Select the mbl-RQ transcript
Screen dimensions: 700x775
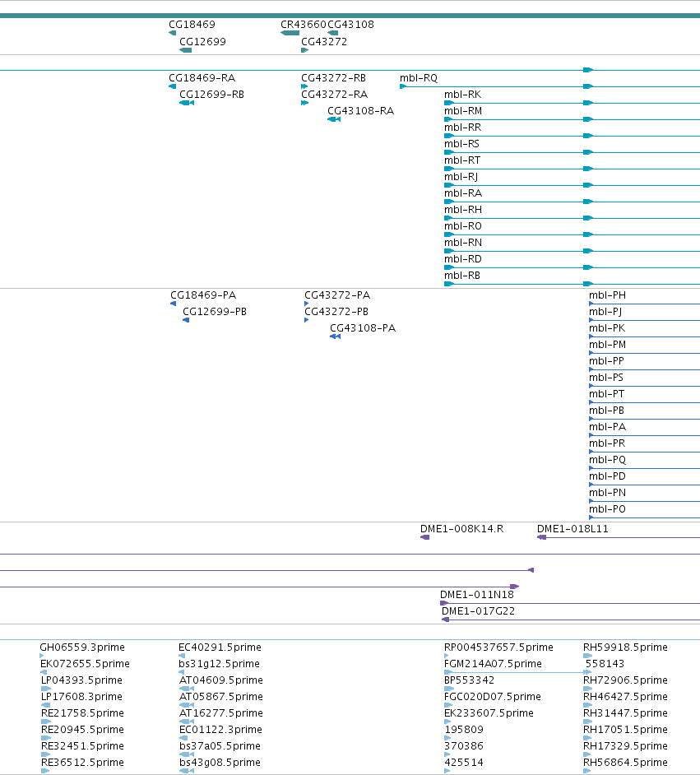click(x=419, y=77)
